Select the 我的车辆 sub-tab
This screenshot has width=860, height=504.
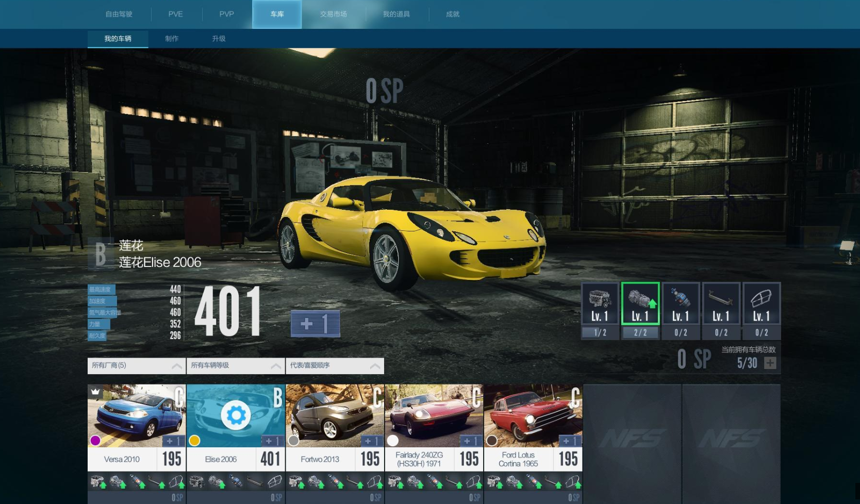pos(118,39)
